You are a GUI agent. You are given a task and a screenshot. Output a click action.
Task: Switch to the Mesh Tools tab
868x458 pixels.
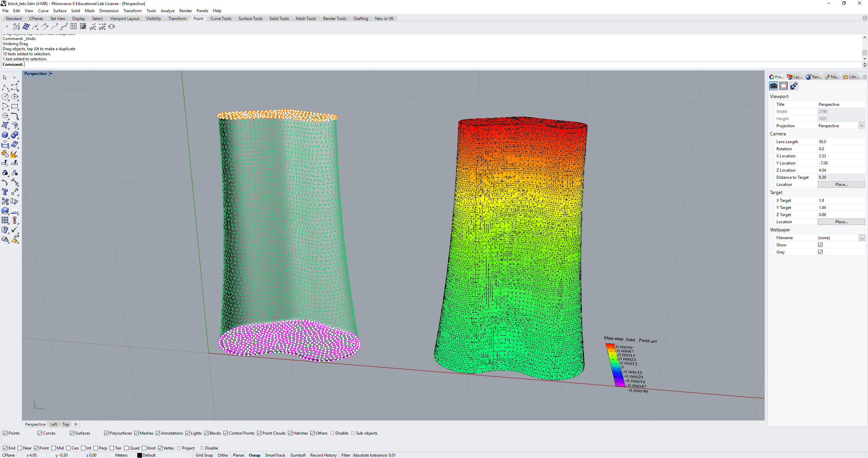coord(305,19)
